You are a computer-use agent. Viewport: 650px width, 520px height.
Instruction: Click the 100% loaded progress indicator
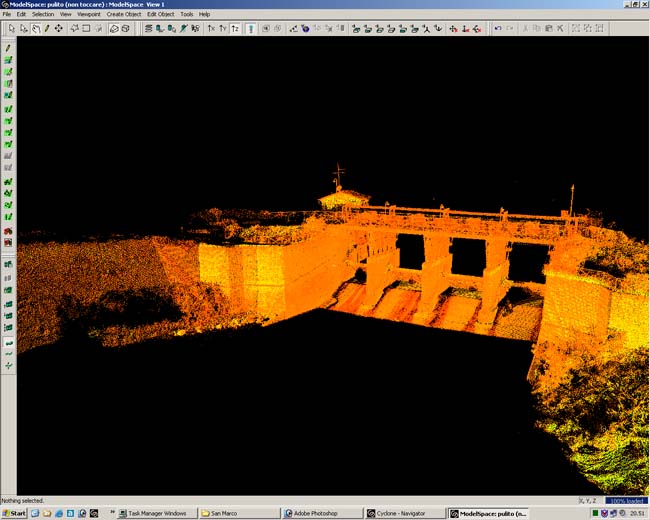tap(627, 500)
